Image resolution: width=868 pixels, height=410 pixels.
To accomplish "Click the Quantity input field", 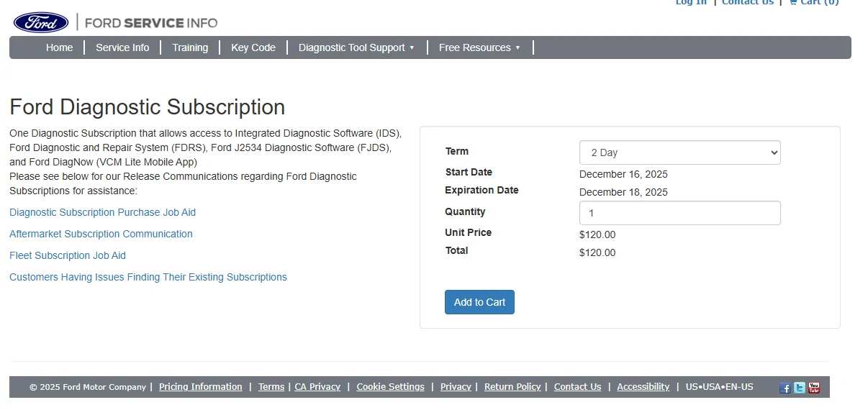I will point(680,213).
